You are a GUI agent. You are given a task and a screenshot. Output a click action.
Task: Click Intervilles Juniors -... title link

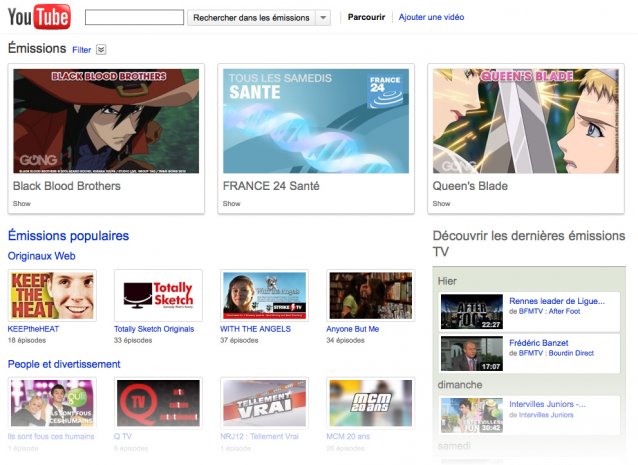tap(547, 404)
